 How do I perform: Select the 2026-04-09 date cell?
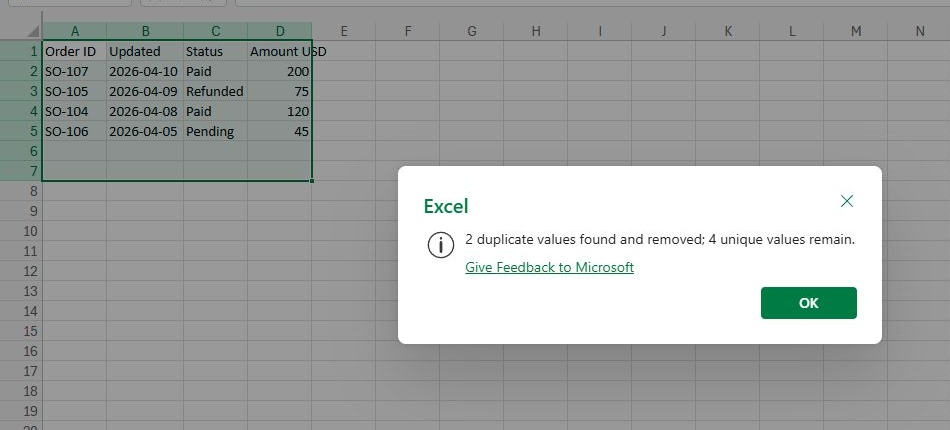click(145, 91)
